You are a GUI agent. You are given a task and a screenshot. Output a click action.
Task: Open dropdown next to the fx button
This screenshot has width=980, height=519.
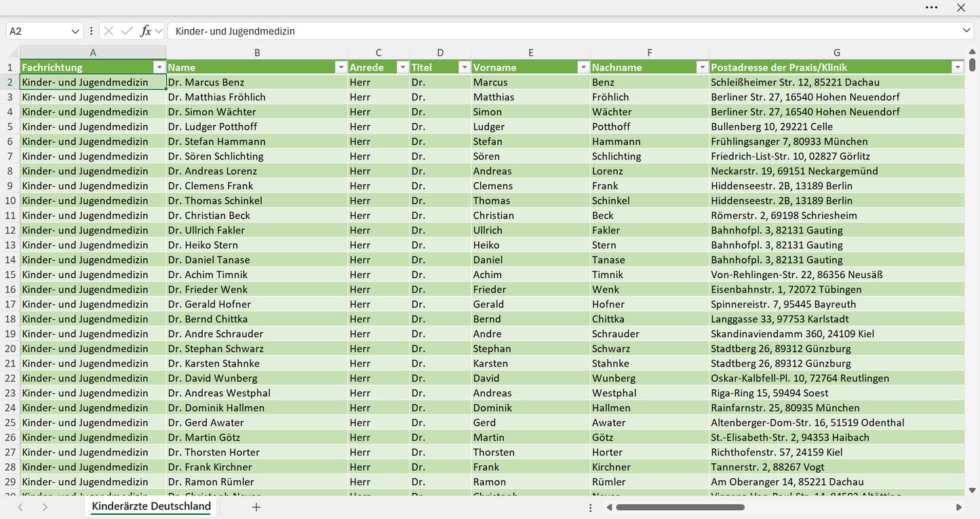159,31
